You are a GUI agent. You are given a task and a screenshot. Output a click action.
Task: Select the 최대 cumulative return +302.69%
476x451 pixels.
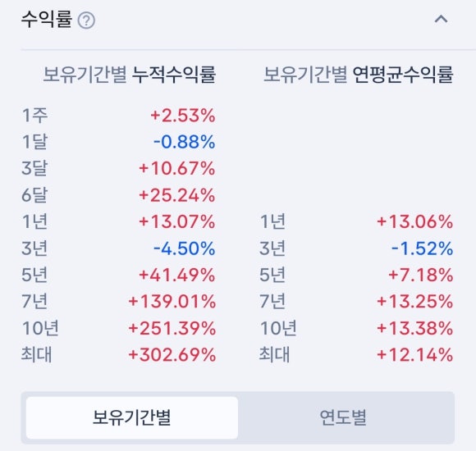tap(172, 355)
